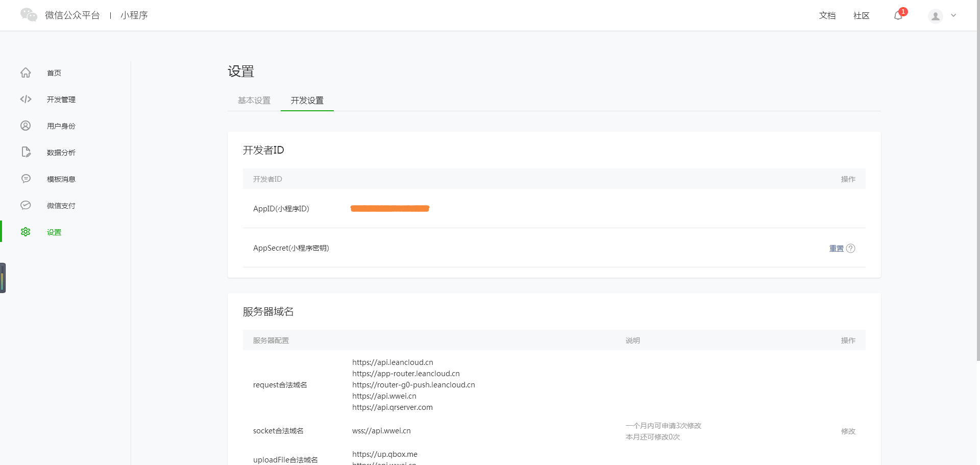Open the 文档 link in header
The image size is (980, 465).
coord(827,16)
